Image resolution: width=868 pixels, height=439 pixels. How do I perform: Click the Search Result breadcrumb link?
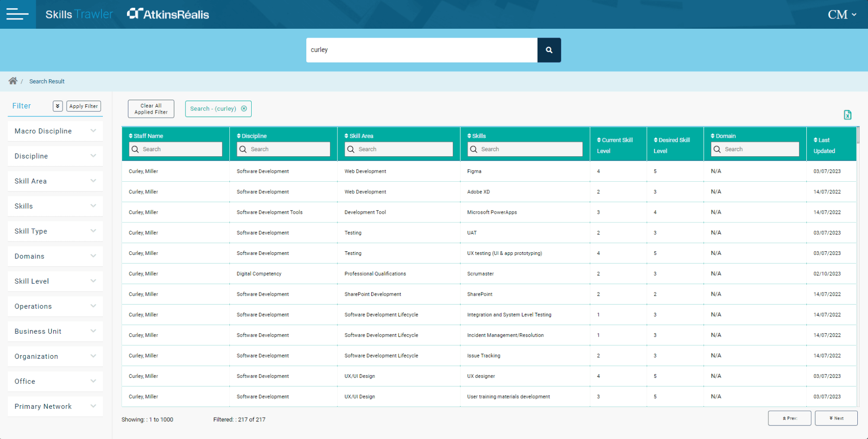(47, 81)
